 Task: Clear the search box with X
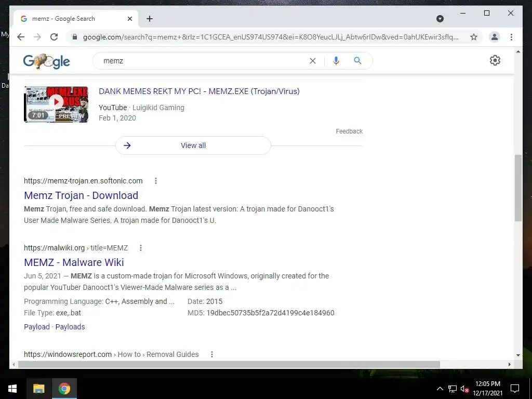pos(312,61)
